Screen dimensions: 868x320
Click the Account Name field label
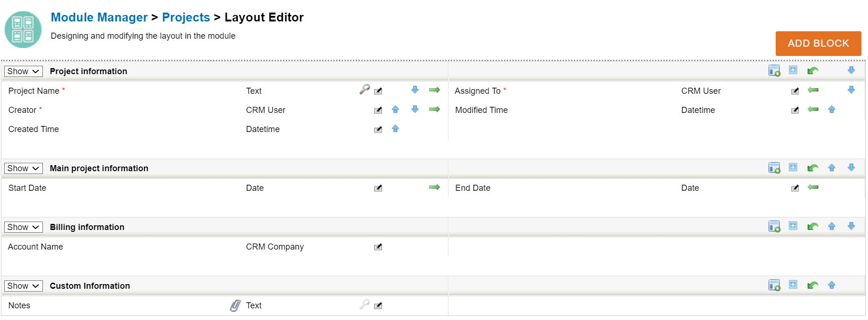pyautogui.click(x=35, y=247)
